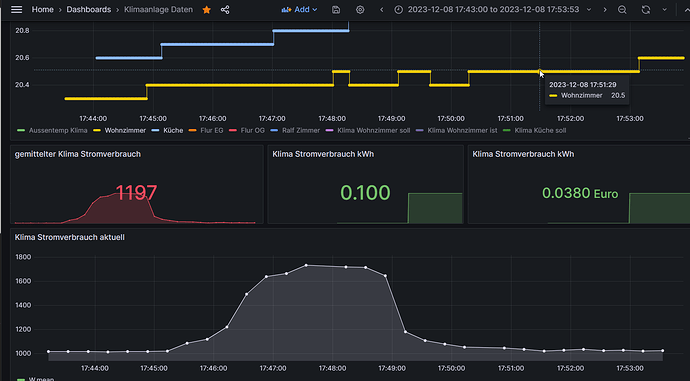Open the Add panel dropdown
690x381 pixels.
299,10
